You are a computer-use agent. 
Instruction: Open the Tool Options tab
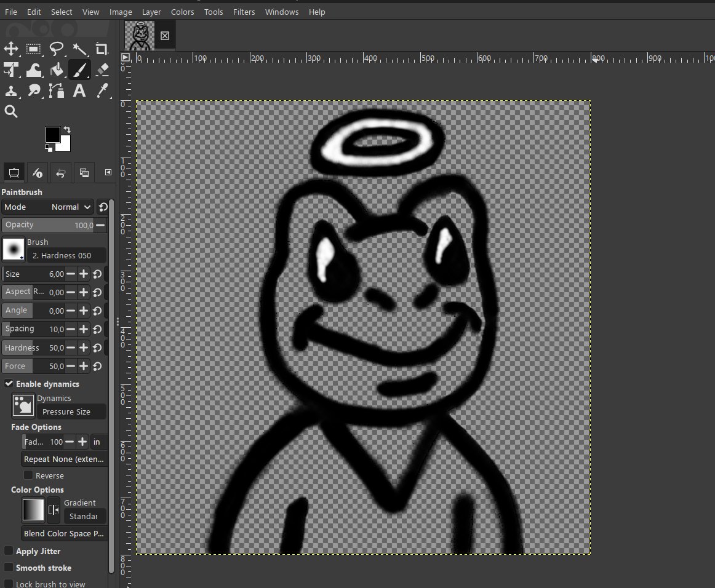[14, 173]
